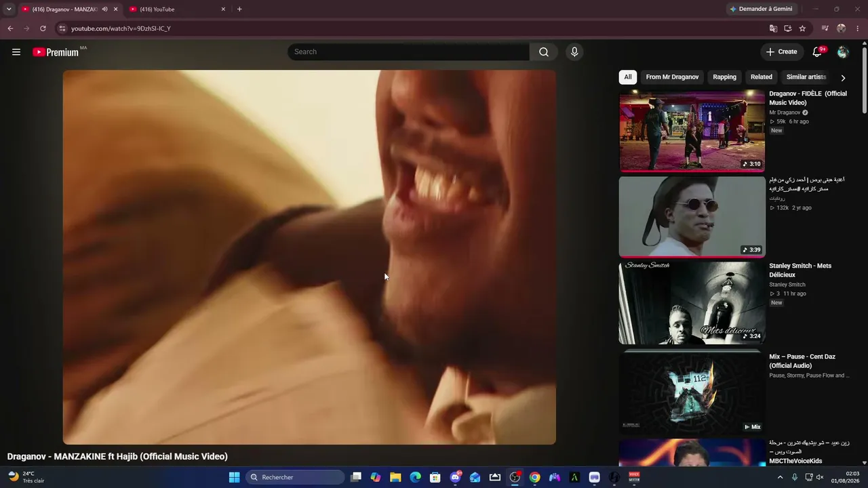This screenshot has height=488, width=868.
Task: Open Mix – Pause - Cent Daz title
Action: 802,361
